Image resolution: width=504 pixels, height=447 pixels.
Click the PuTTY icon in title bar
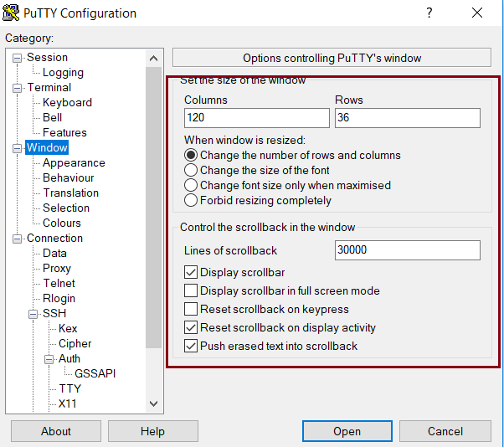10,13
